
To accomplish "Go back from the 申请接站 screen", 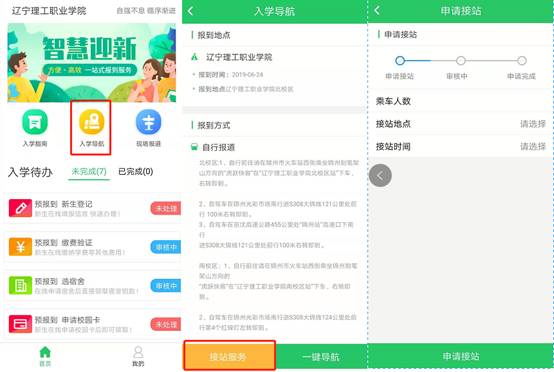I will click(377, 11).
